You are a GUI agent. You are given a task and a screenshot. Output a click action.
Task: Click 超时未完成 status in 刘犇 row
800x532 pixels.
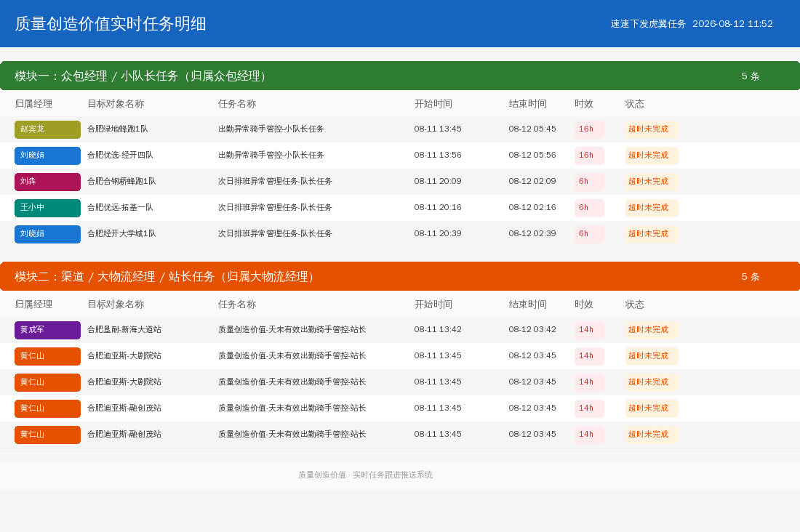click(x=652, y=182)
